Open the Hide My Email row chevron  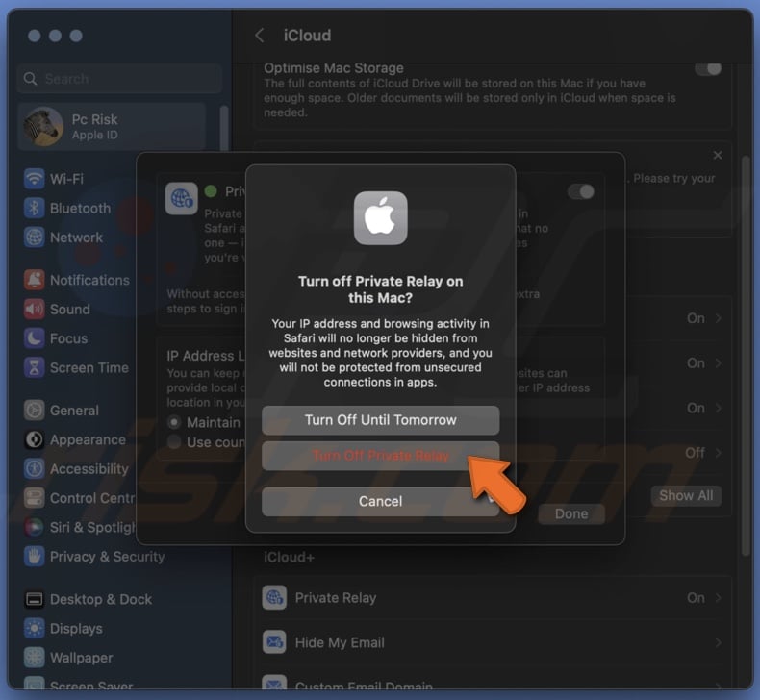click(719, 643)
